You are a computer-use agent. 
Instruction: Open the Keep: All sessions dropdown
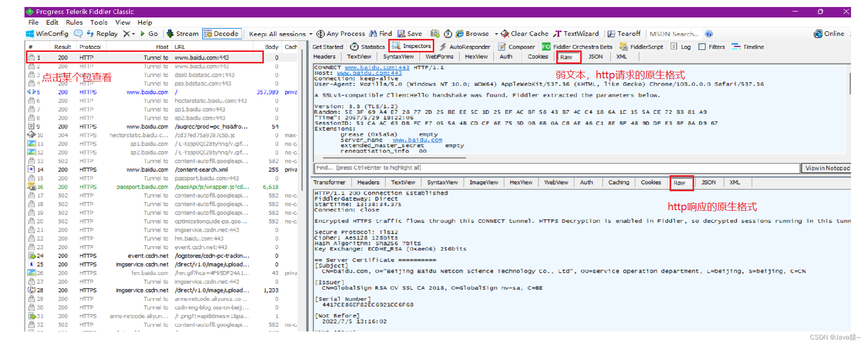pyautogui.click(x=280, y=34)
